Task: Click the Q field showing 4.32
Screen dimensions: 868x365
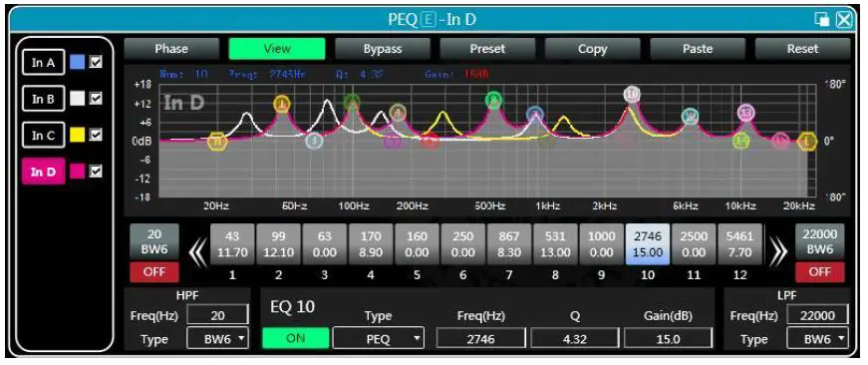Action: (575, 338)
